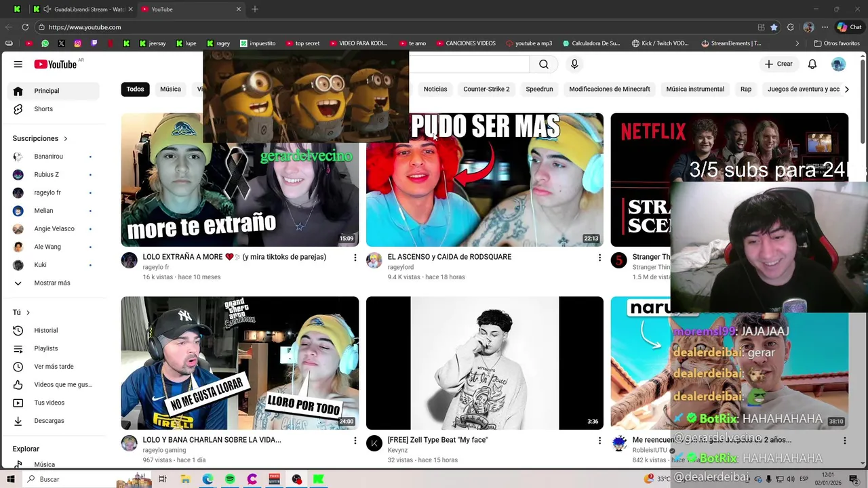Open the Edge settings ellipsis menu
The image size is (868, 488).
coord(825,27)
